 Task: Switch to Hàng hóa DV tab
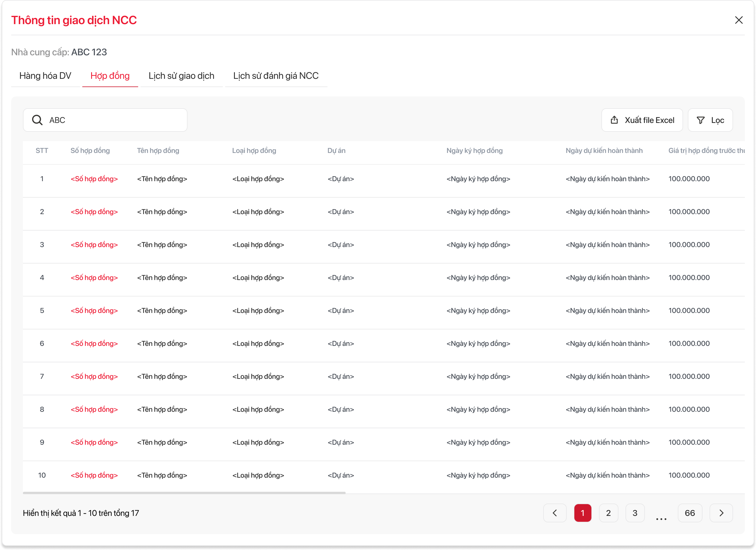click(45, 76)
